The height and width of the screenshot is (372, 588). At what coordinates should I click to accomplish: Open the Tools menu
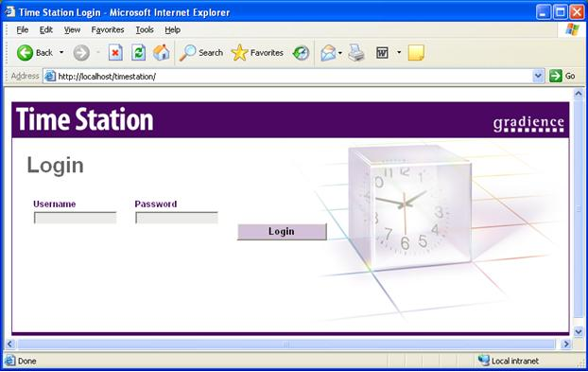coord(145,29)
